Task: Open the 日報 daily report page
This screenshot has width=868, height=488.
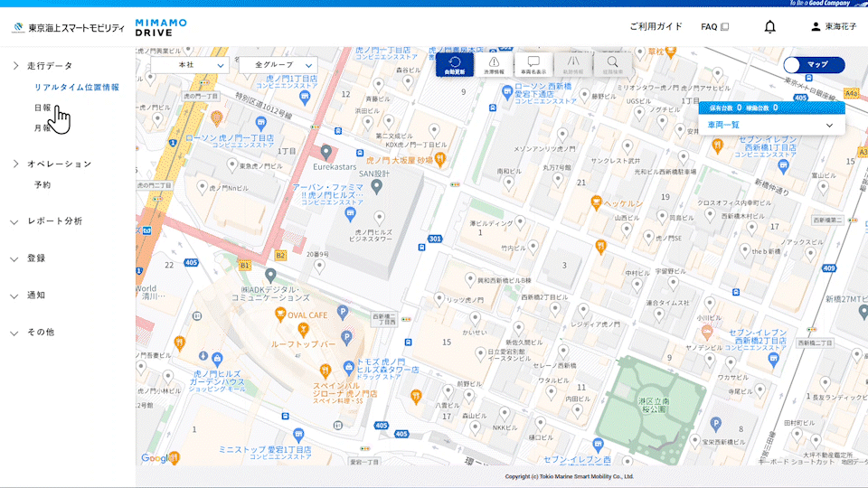Action: tap(42, 108)
